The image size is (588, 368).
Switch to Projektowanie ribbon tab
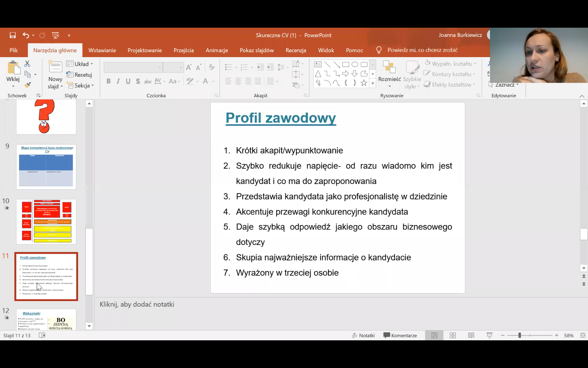click(x=145, y=50)
